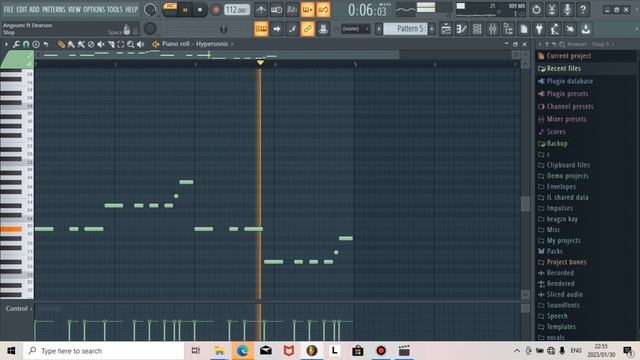Open the HELP menu
Image resolution: width=640 pixels, height=360 pixels.
click(x=131, y=9)
